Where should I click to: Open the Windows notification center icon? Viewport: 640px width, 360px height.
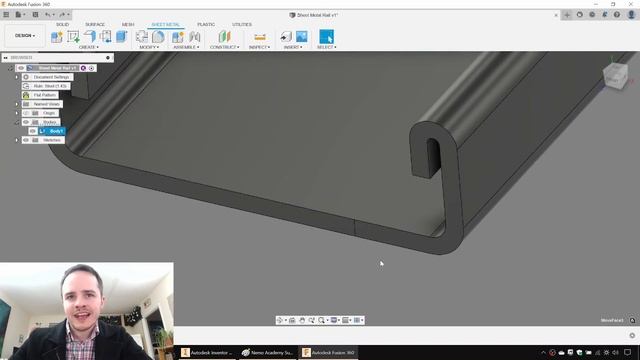click(628, 353)
